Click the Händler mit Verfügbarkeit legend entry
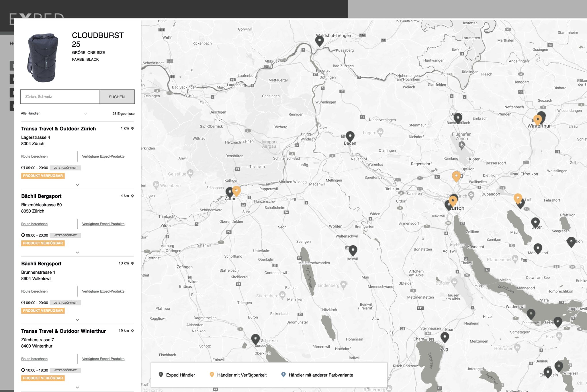Viewport: 587px width, 392px height. point(238,375)
